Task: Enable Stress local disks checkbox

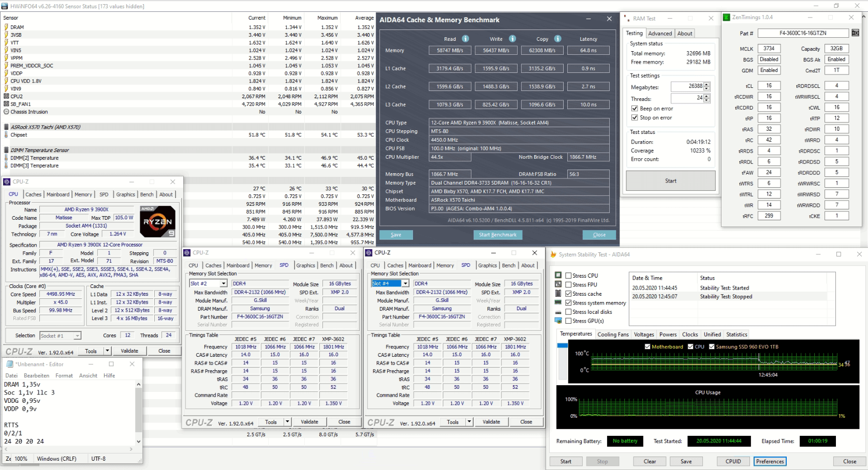Action: click(568, 312)
